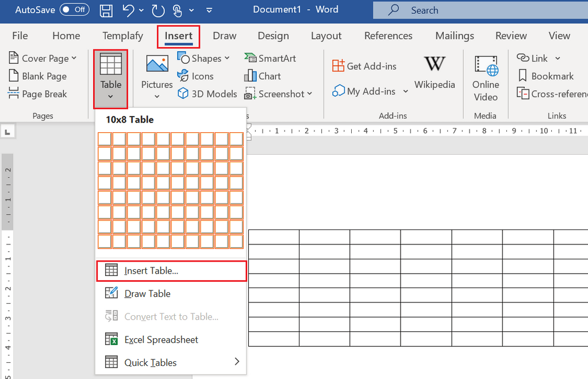
Task: Click the Get Add-ins button
Action: pyautogui.click(x=364, y=66)
